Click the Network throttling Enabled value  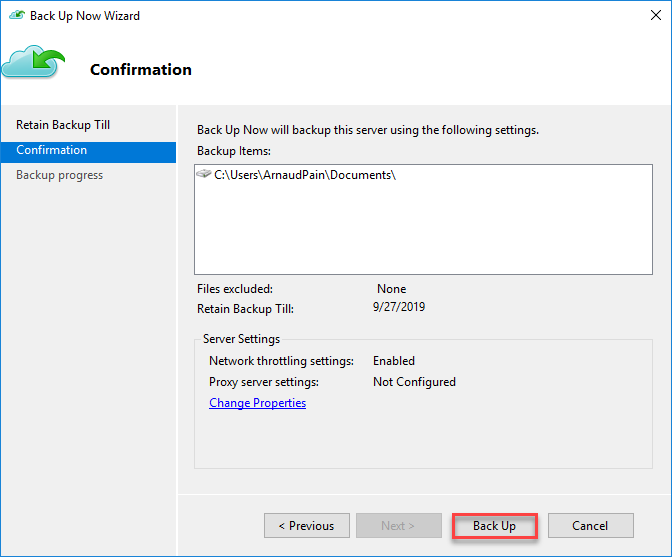coord(393,361)
